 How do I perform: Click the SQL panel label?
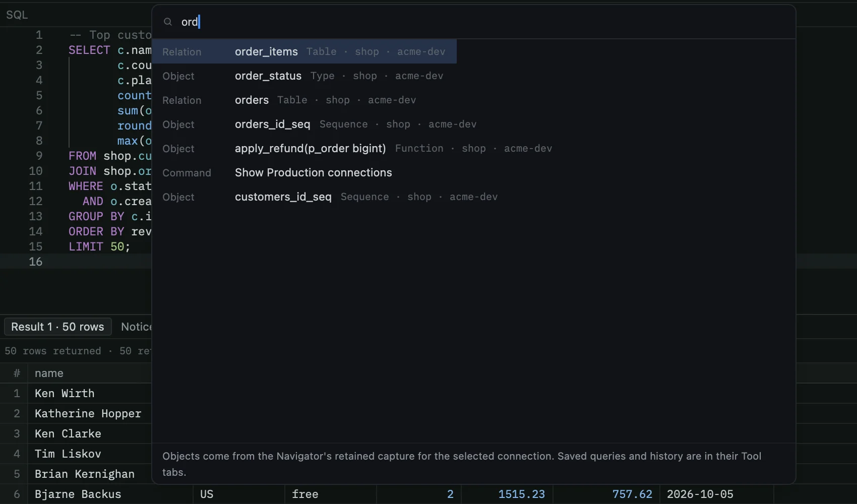point(17,15)
